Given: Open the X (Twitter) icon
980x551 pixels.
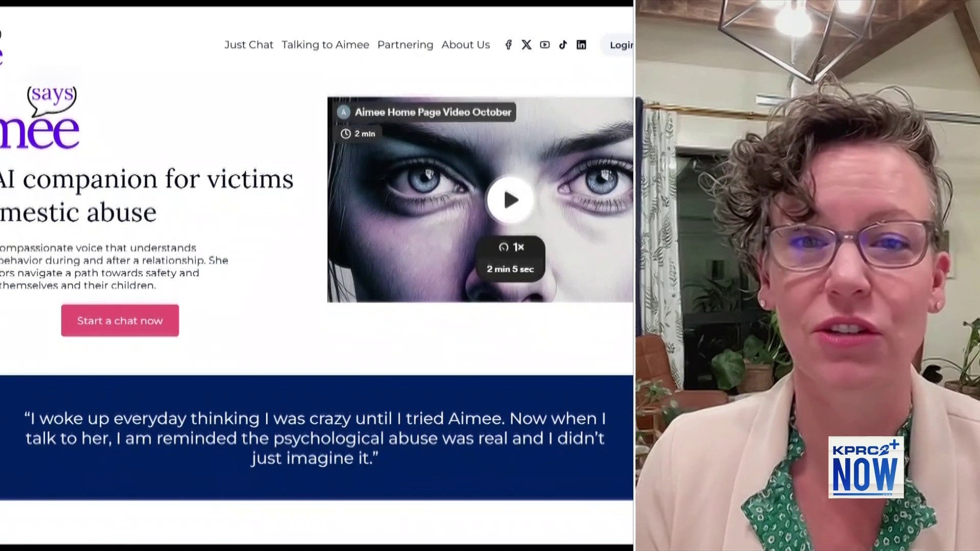Looking at the screenshot, I should click(x=526, y=45).
